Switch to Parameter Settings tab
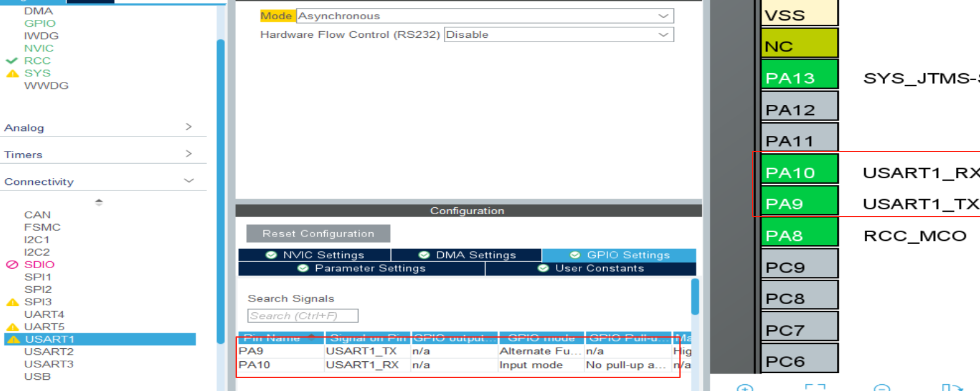This screenshot has width=980, height=391. 362,268
